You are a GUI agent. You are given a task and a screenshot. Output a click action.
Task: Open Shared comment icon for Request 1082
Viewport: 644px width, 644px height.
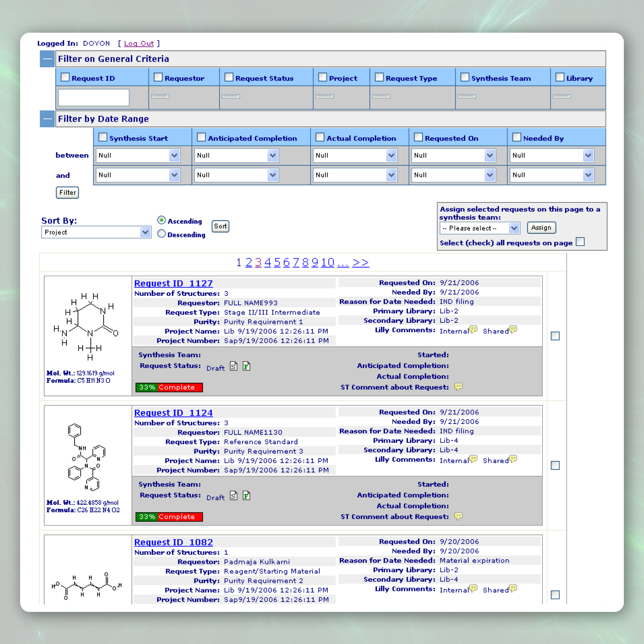pos(513,588)
